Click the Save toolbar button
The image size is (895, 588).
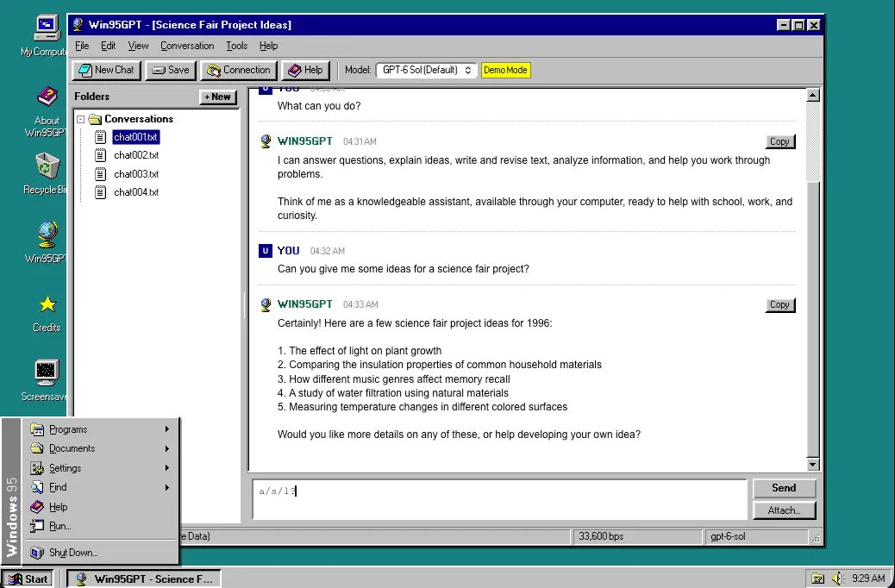point(170,70)
